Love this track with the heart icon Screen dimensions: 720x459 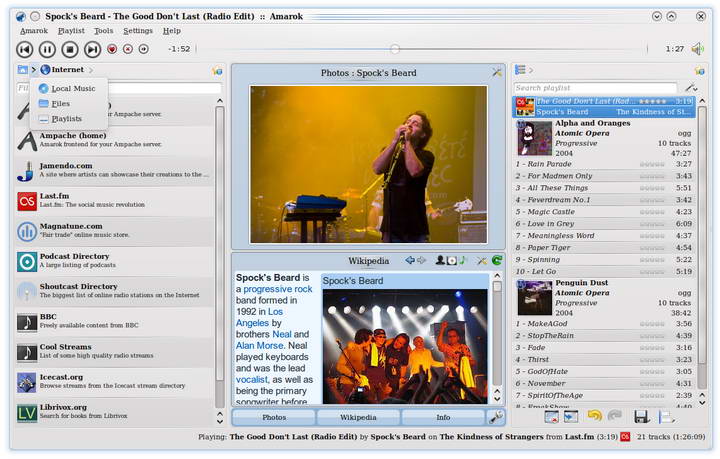[112, 49]
